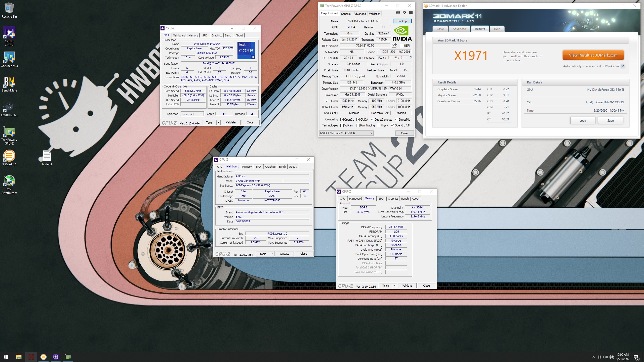The height and width of the screenshot is (362, 644).
Task: Click the GPU-Z screenshot camera icon
Action: click(x=398, y=12)
